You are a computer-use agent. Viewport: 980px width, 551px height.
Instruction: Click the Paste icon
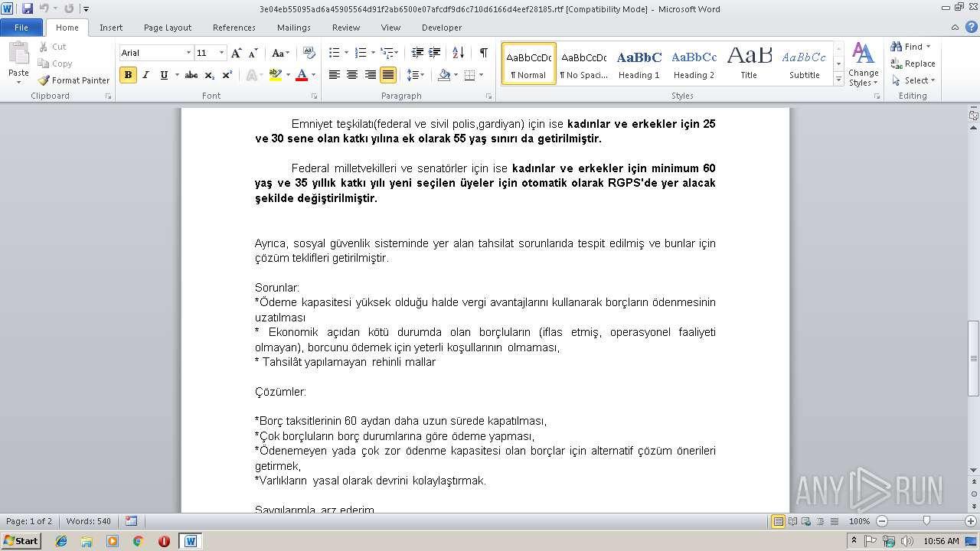click(x=18, y=54)
